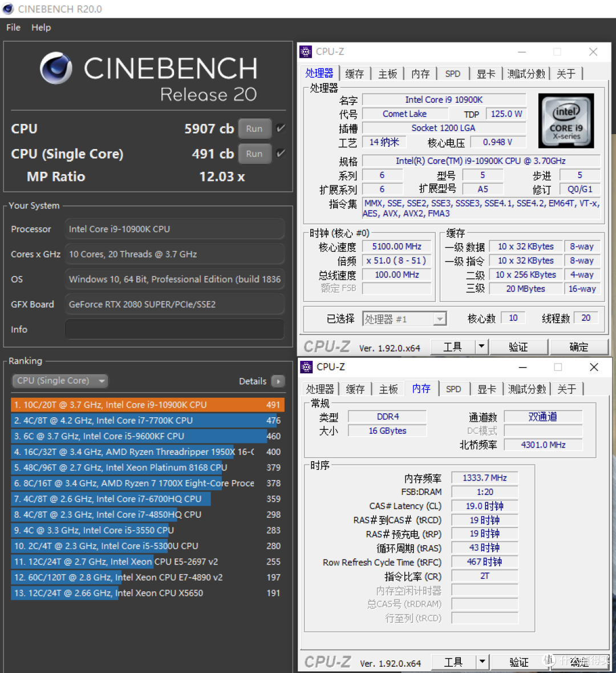Viewport: 616px width, 673px height.
Task: Click 工具 button in upper CPU-Z
Action: click(453, 346)
